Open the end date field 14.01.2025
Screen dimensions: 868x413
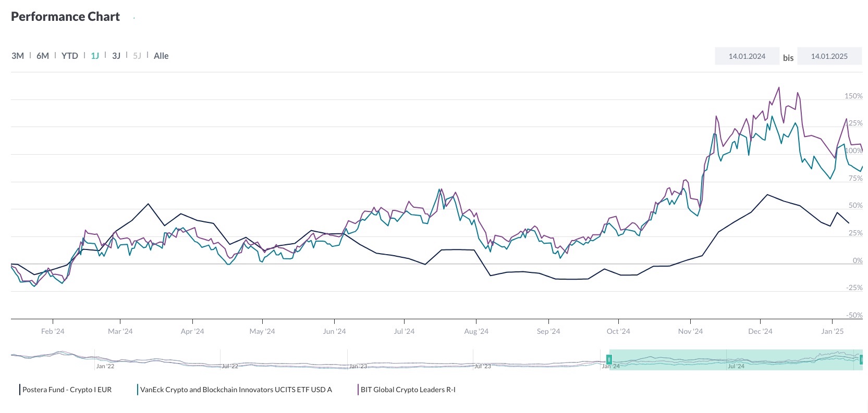[829, 56]
